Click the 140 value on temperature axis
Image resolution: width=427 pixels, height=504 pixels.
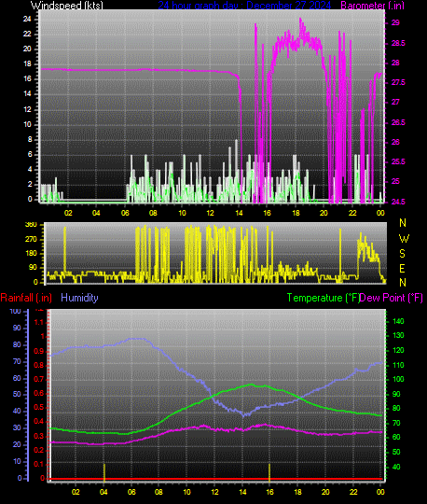398,321
